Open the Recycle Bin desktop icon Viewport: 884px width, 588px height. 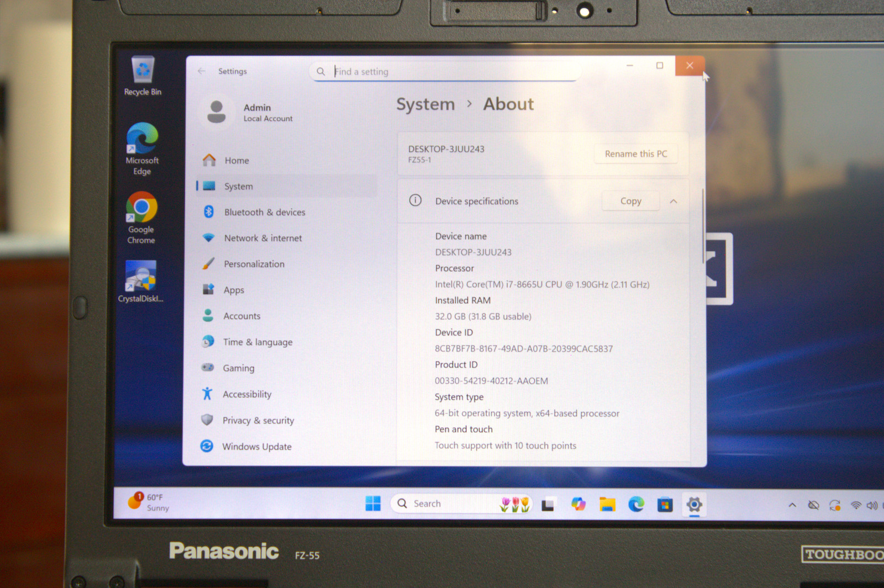[143, 76]
